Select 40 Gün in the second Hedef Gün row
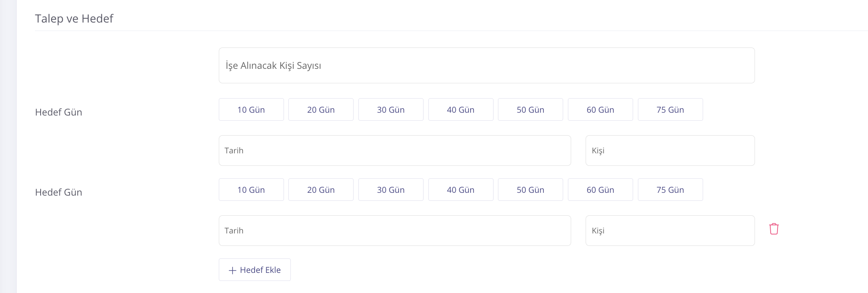 coord(461,190)
